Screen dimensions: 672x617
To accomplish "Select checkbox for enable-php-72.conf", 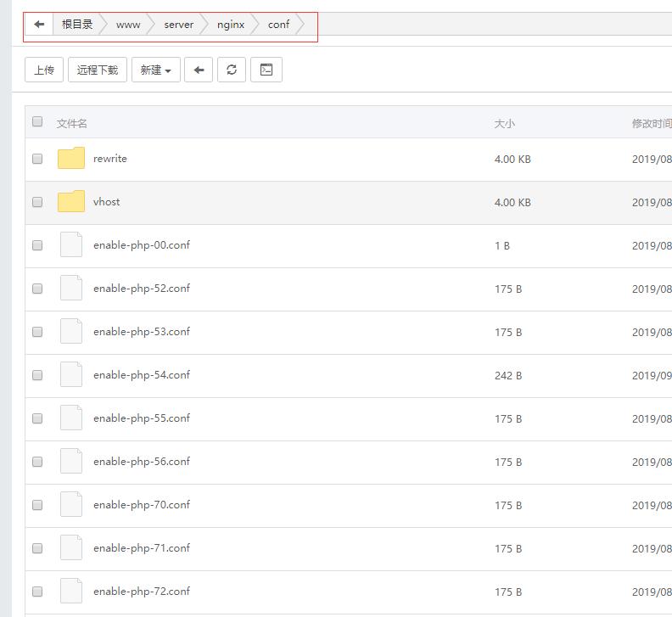I will (x=37, y=592).
